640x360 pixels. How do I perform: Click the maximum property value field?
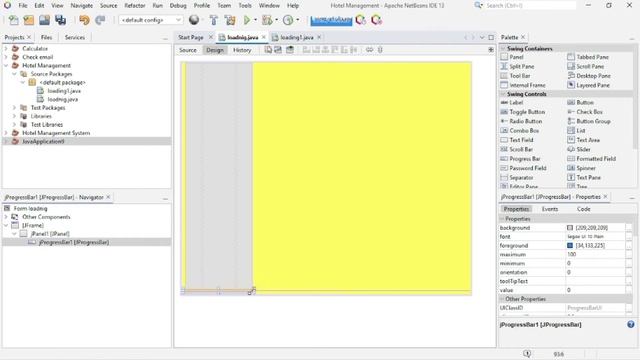tap(595, 254)
